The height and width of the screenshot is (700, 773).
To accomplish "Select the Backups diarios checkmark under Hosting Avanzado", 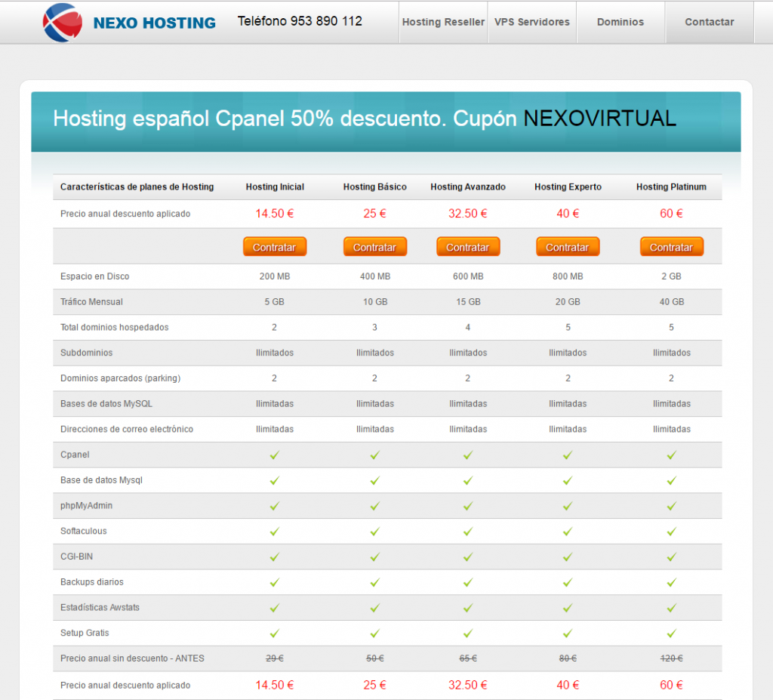I will coord(468,582).
